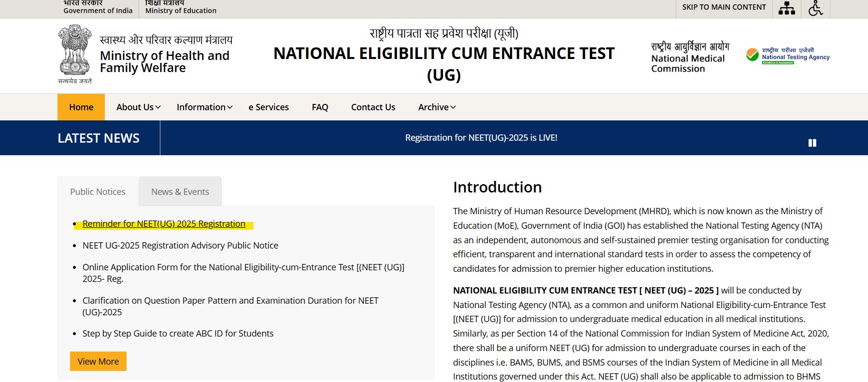
Task: Go to the Home menu item
Action: (81, 107)
